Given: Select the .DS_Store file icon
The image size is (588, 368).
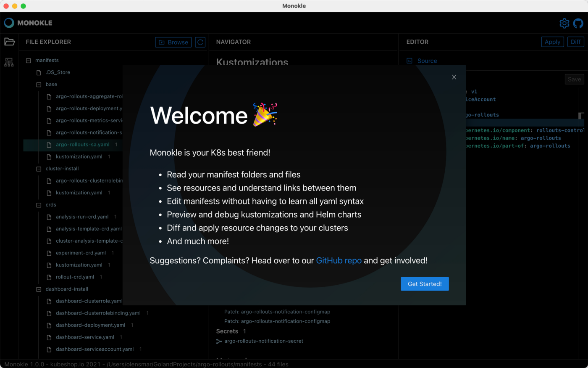Looking at the screenshot, I should 39,72.
